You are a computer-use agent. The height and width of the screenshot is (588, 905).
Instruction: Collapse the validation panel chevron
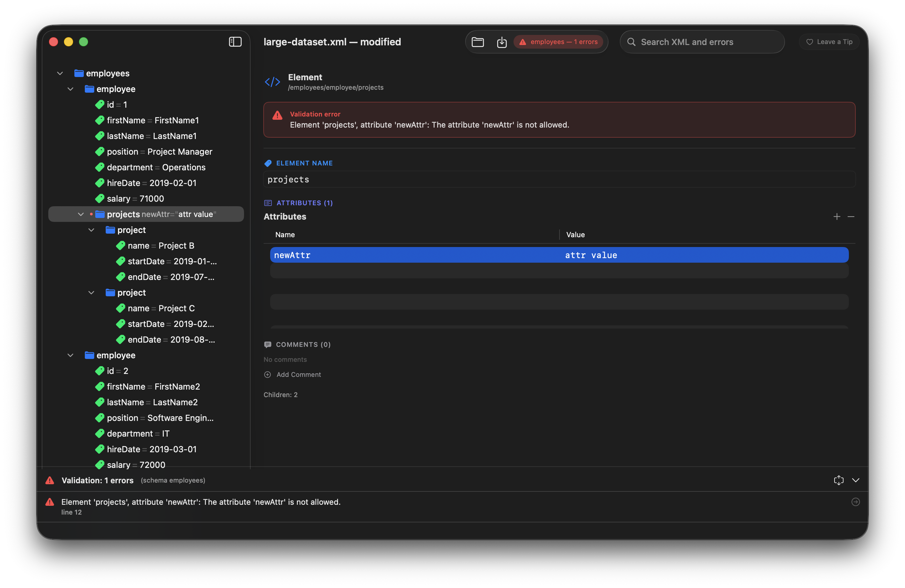[855, 480]
